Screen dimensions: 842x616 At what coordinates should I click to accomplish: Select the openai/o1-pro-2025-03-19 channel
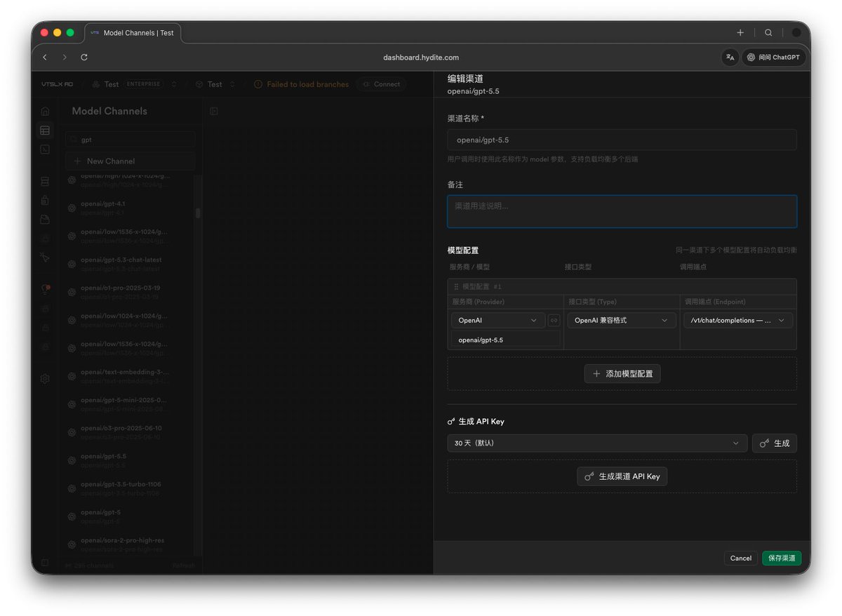pyautogui.click(x=130, y=293)
